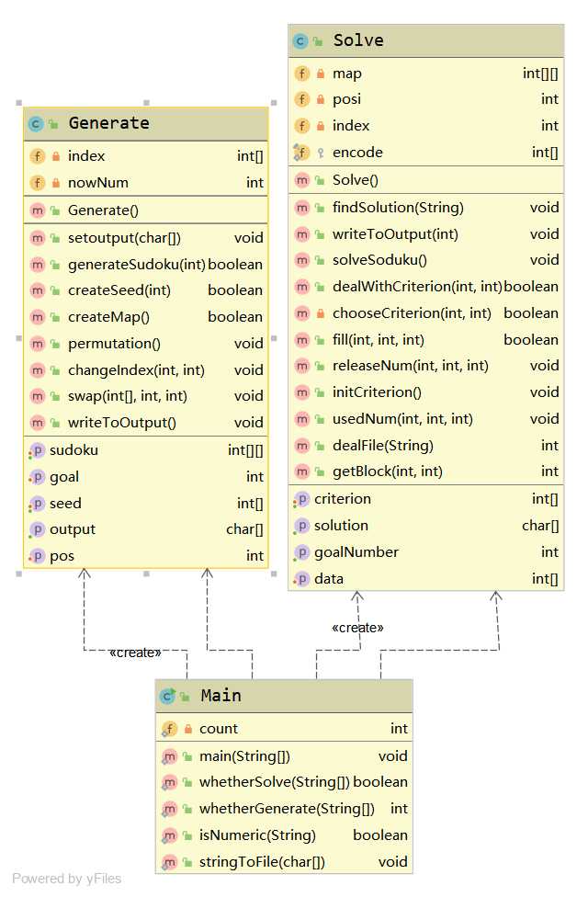Select the whetherGenerate(String[]) method
This screenshot has height=897, width=588.
coord(284,809)
